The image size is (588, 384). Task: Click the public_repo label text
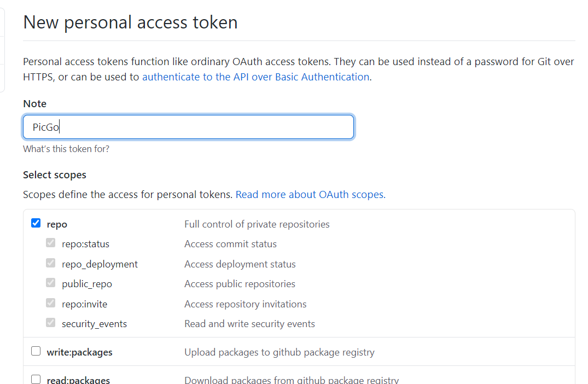pos(86,284)
